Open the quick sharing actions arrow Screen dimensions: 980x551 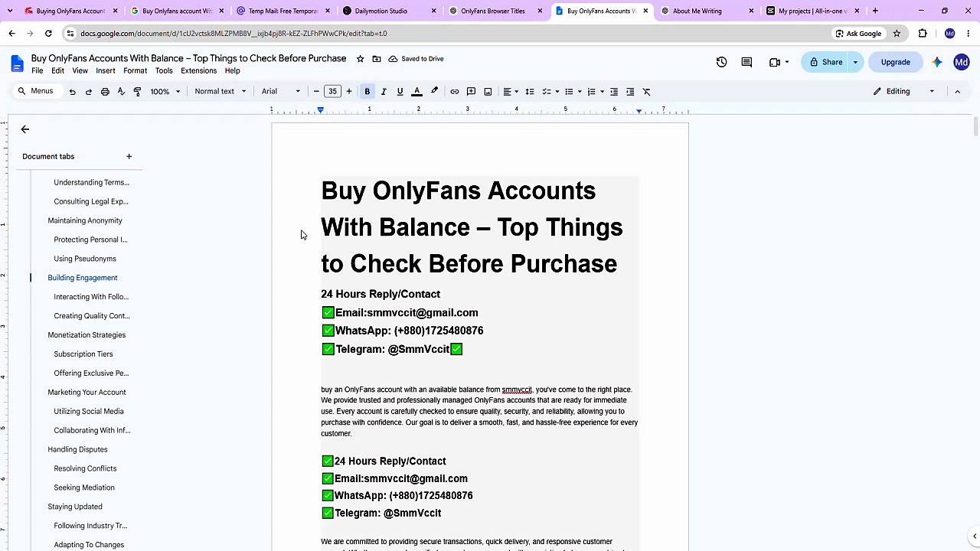[x=855, y=62]
